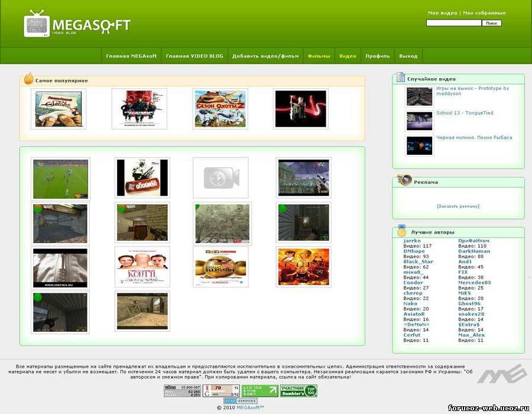Open the Фильмы section

(x=319, y=56)
